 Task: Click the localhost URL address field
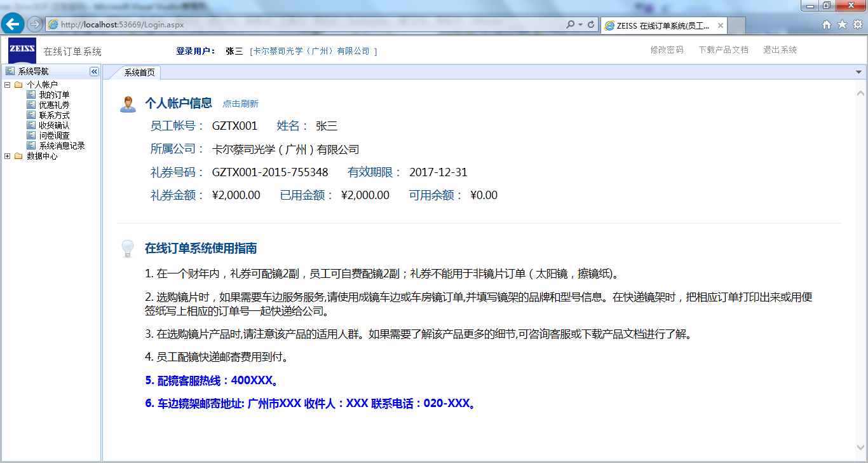tap(305, 25)
